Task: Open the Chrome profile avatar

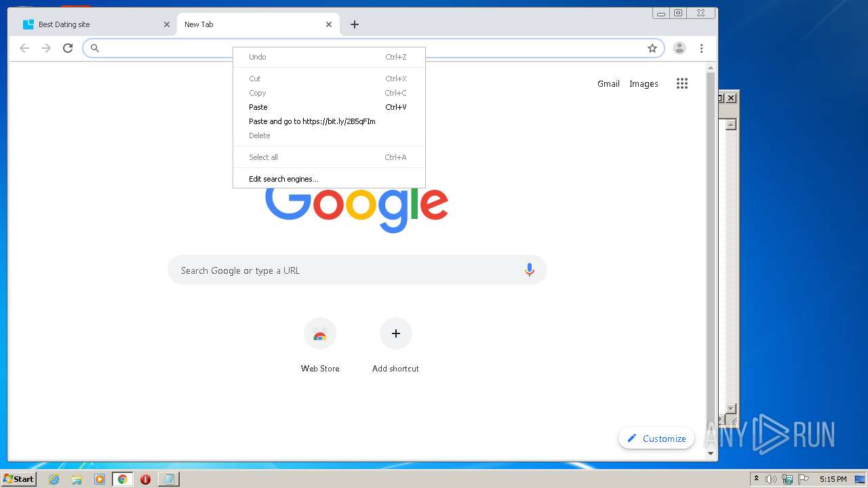Action: click(x=679, y=48)
